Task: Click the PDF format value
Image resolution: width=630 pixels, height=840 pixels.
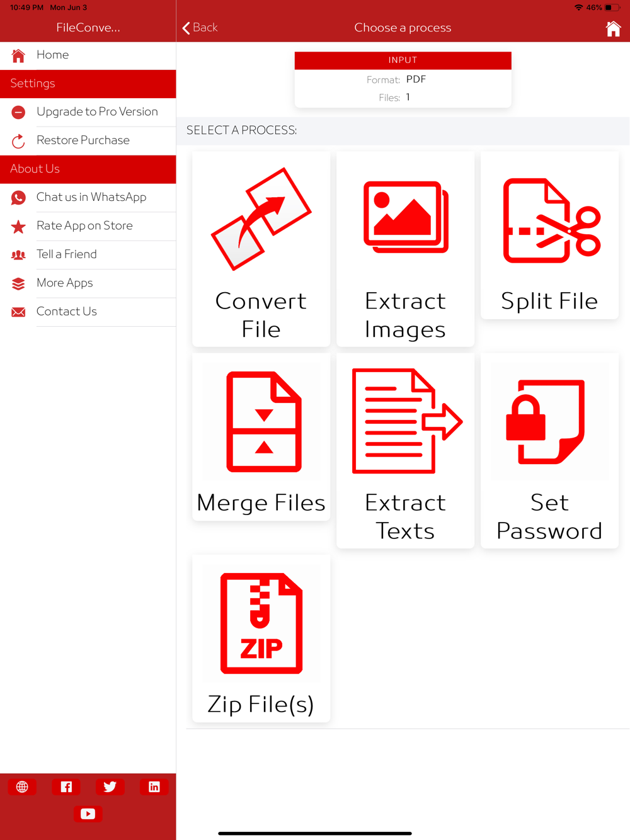Action: coord(416,79)
